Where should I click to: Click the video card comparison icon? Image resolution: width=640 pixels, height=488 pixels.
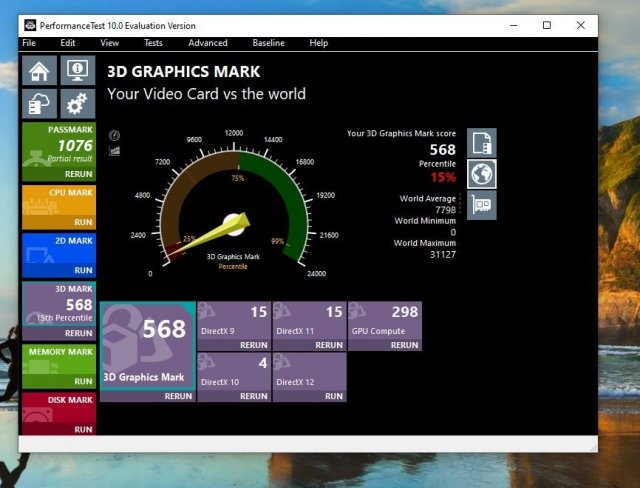[x=482, y=205]
